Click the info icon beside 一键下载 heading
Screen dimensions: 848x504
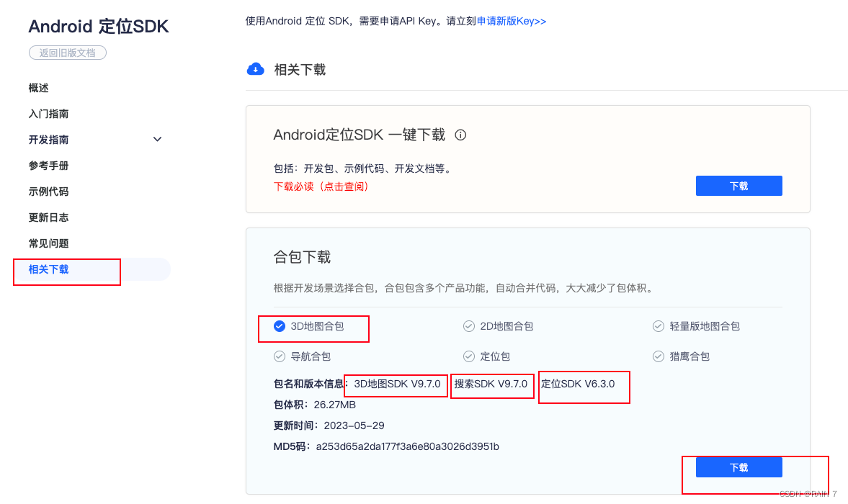(460, 135)
